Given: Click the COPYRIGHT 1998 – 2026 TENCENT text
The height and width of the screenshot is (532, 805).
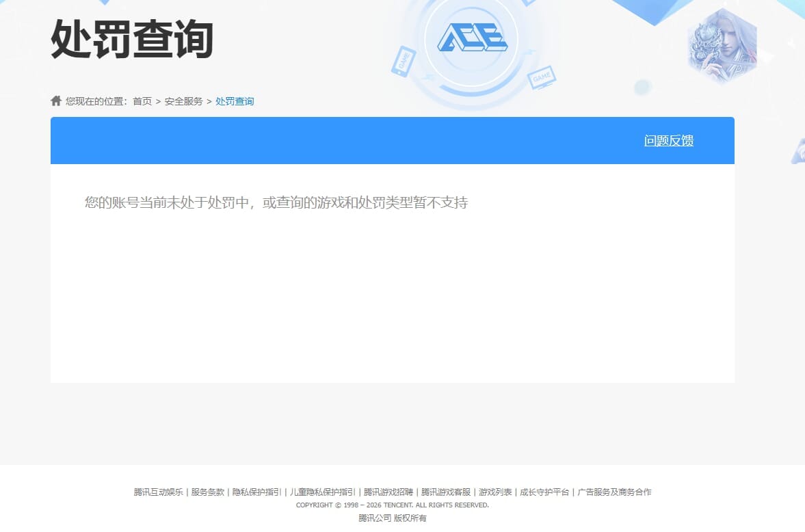Looking at the screenshot, I should pos(392,505).
